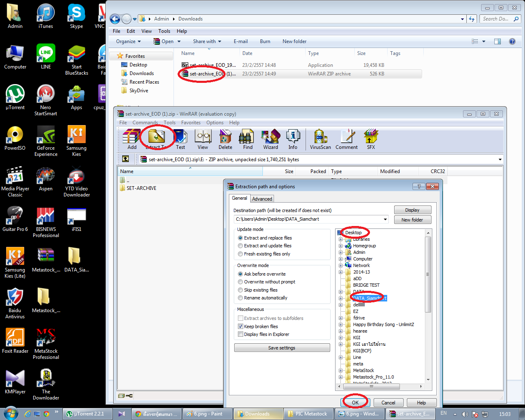Select Foxit Reader desktop icon
525x420 pixels.
(15, 341)
